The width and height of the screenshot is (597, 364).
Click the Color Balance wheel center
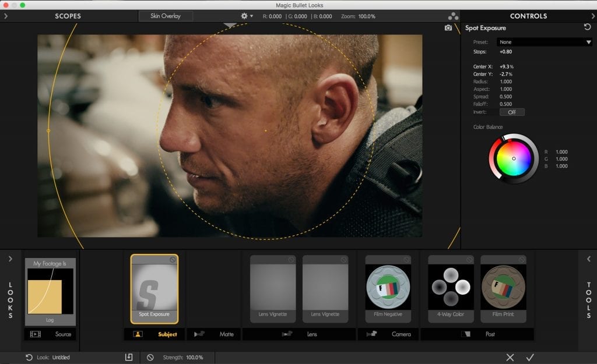pos(514,158)
